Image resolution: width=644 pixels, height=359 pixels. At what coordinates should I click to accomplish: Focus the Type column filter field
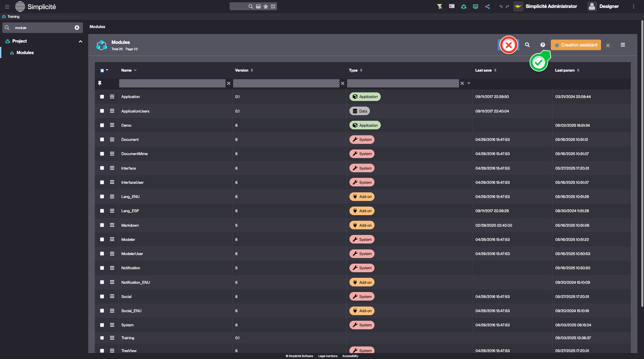403,83
